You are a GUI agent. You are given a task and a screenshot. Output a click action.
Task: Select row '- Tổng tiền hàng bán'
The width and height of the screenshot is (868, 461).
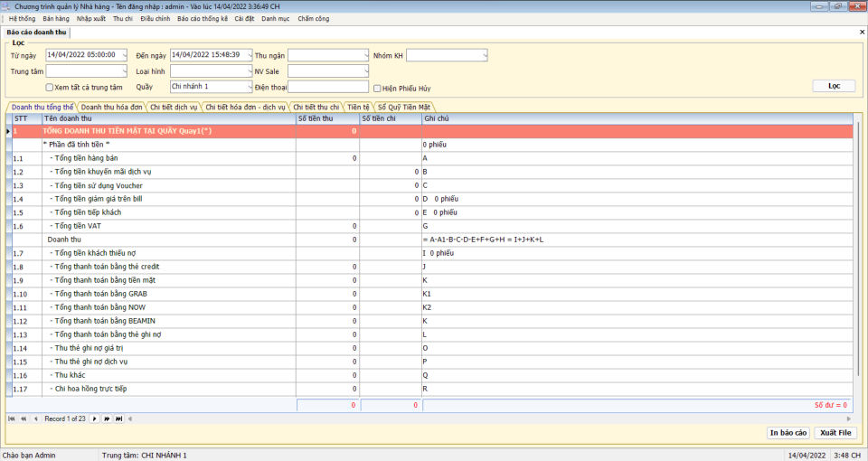click(432, 158)
